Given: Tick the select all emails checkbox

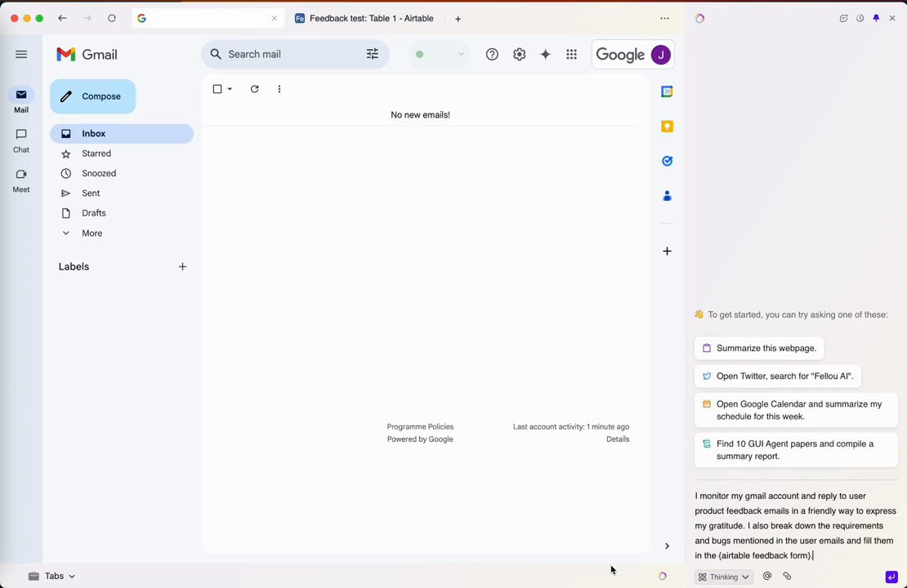Looking at the screenshot, I should 217,89.
